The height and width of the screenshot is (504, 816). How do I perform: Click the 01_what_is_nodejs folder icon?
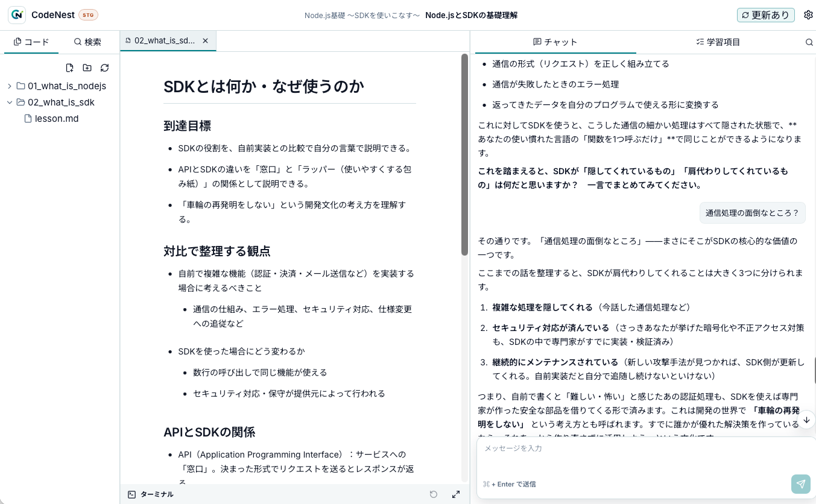coord(21,86)
